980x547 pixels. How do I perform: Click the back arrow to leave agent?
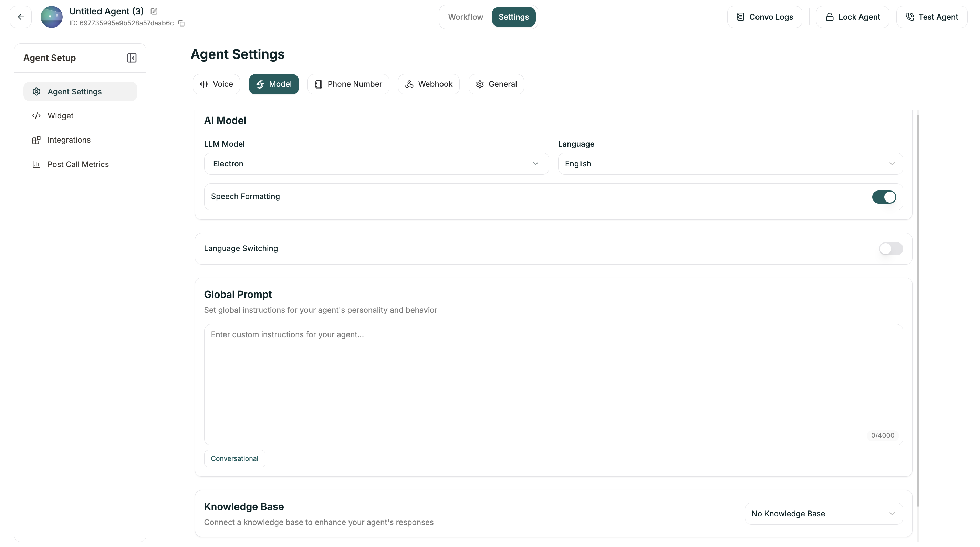(x=21, y=17)
